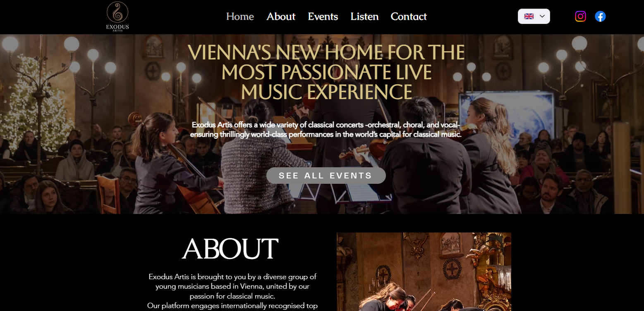Click the Exodus Artis spiral logo
The height and width of the screenshot is (311, 644).
(117, 12)
